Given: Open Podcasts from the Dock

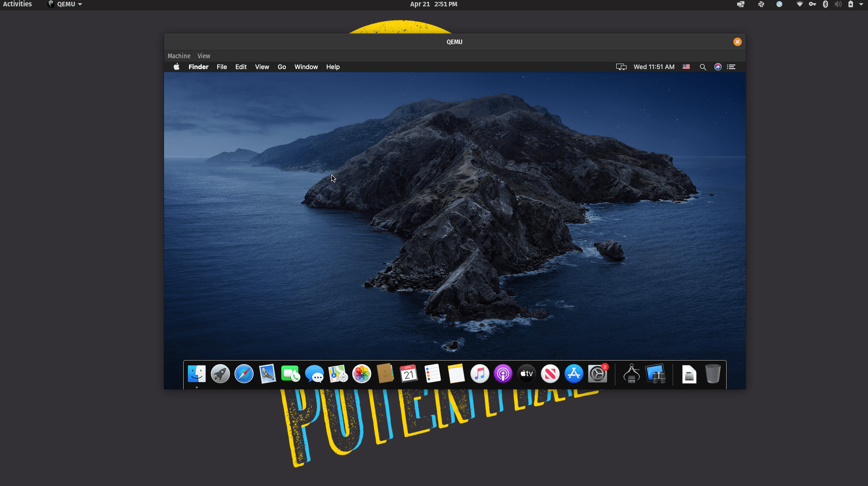Looking at the screenshot, I should (503, 374).
